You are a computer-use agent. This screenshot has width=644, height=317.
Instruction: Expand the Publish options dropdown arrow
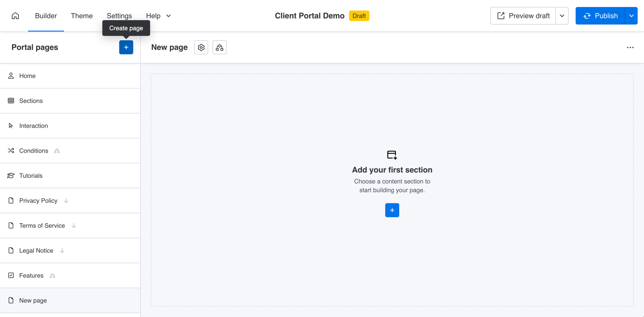coord(631,16)
